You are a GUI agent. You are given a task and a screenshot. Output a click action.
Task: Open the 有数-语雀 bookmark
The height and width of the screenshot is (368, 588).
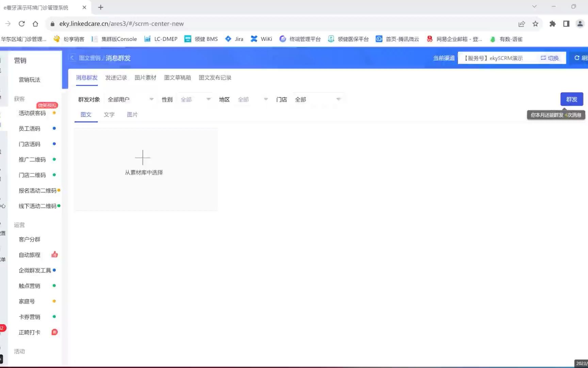click(506, 39)
